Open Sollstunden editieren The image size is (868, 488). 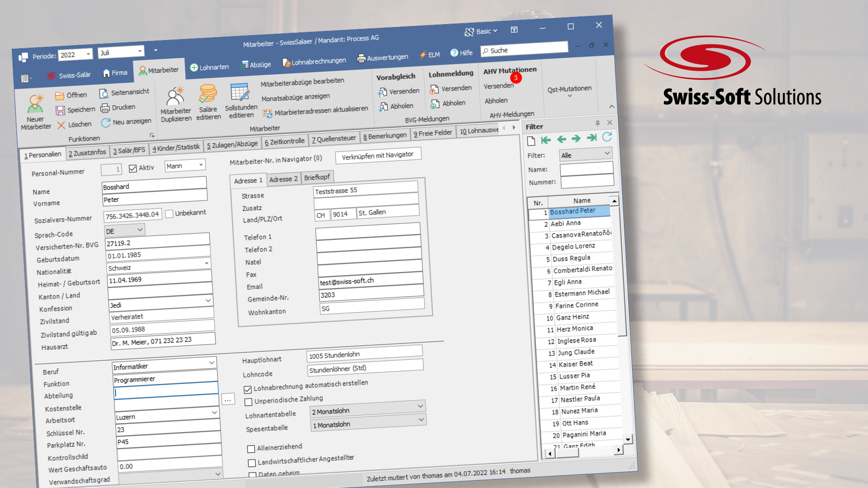click(240, 92)
